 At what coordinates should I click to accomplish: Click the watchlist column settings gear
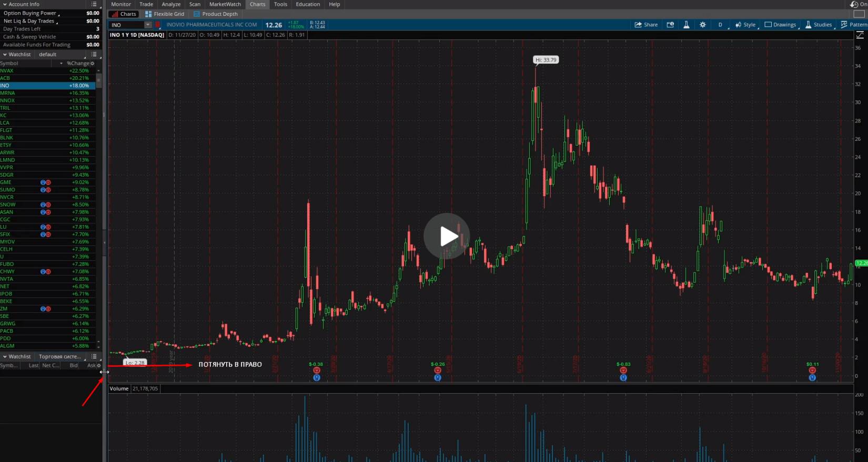[93, 64]
